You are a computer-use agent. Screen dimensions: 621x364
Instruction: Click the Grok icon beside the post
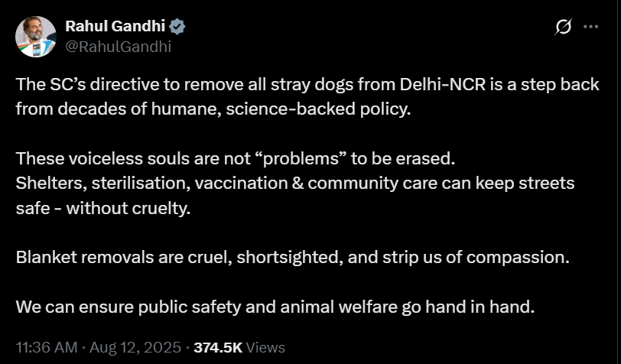tap(563, 28)
